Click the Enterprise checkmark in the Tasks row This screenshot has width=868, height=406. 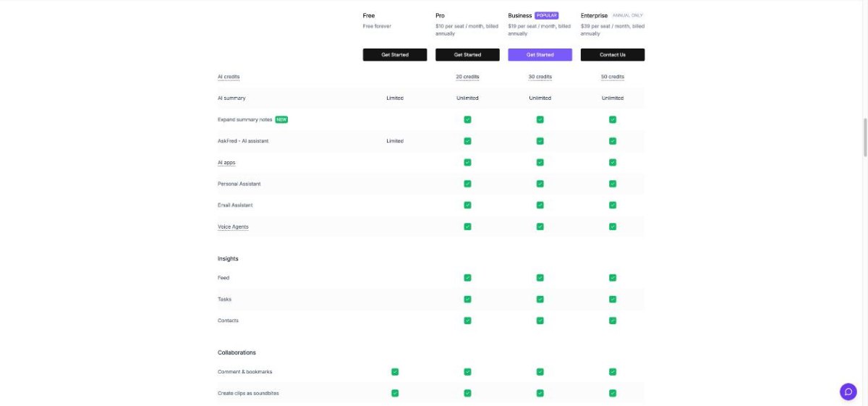[x=612, y=299]
